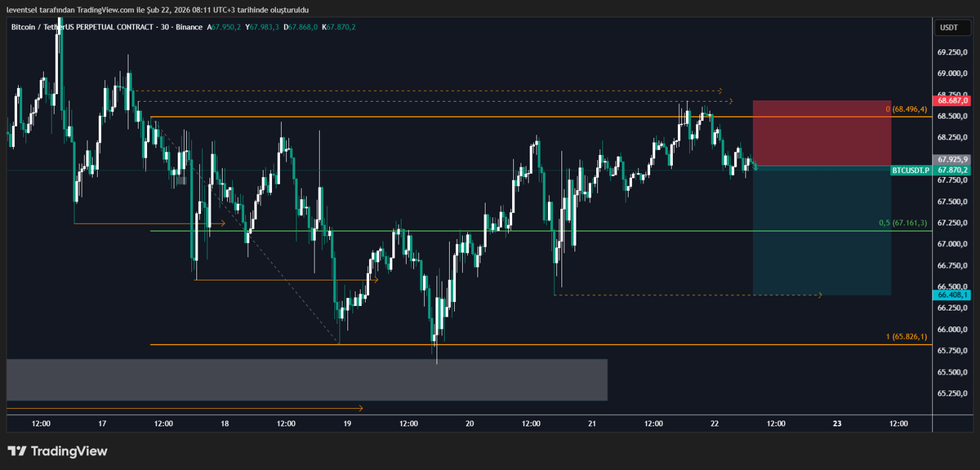Screen dimensions: 980x470
Task: Select the gray demand zone rectangle
Action: [x=307, y=379]
